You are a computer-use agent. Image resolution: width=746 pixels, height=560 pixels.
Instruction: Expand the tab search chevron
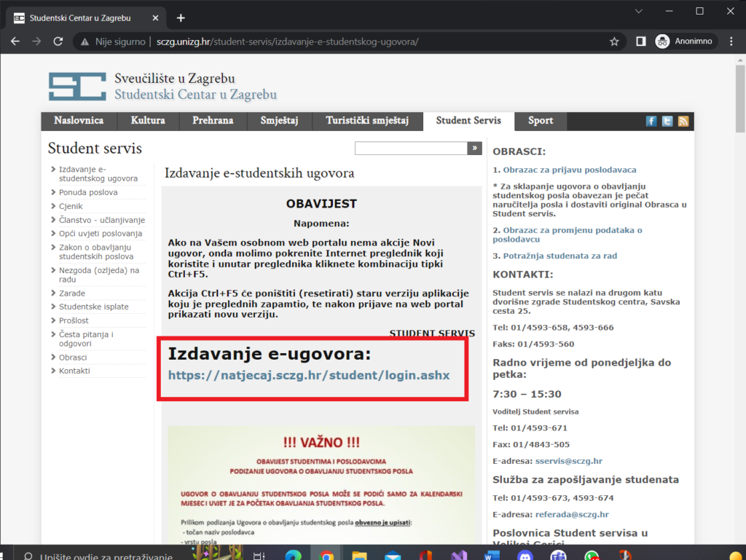[x=638, y=12]
